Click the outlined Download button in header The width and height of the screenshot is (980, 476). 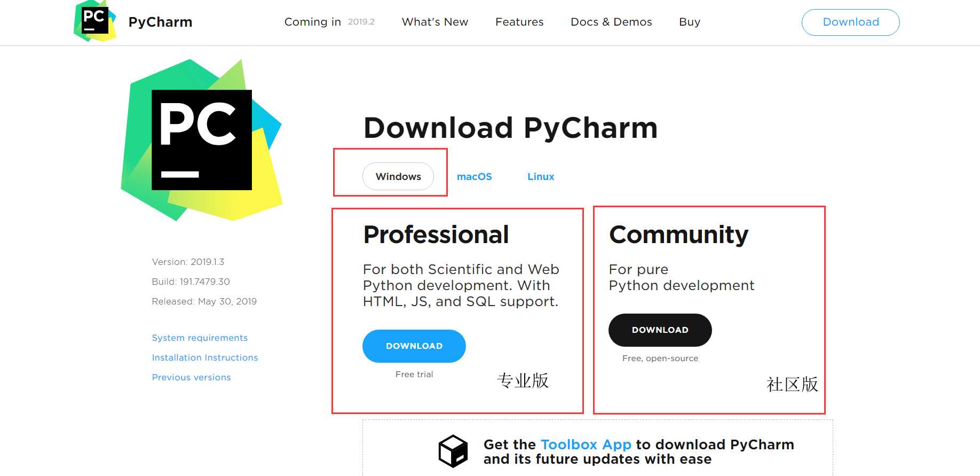851,22
